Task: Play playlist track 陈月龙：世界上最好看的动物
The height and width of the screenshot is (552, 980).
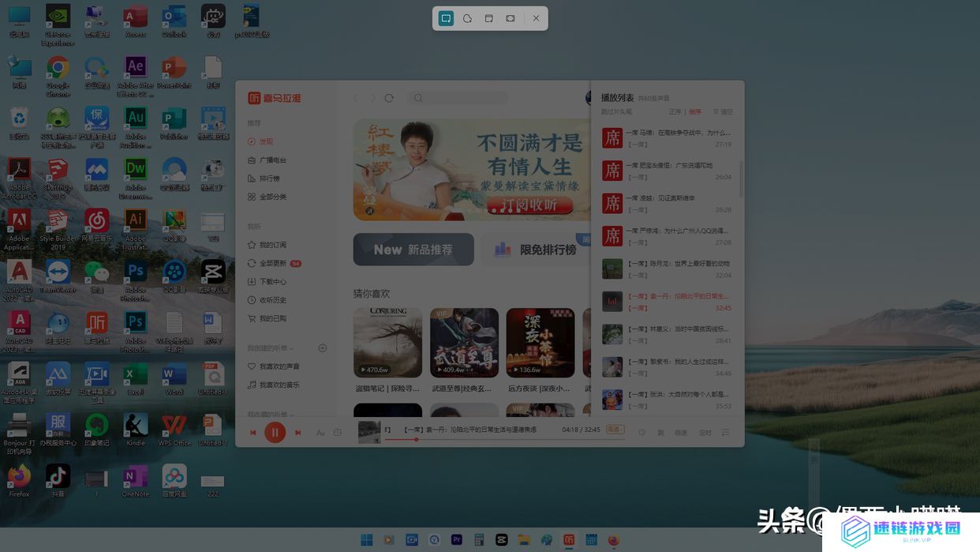Action: tap(667, 269)
